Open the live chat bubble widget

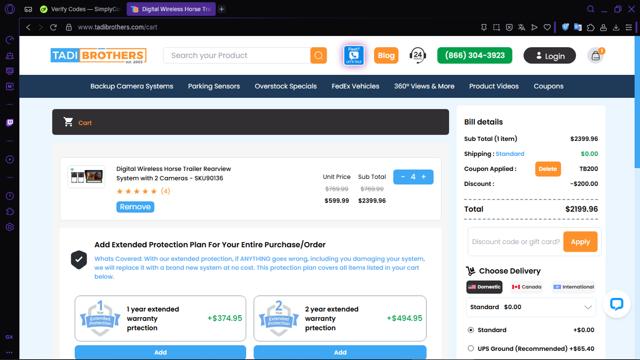(616, 304)
